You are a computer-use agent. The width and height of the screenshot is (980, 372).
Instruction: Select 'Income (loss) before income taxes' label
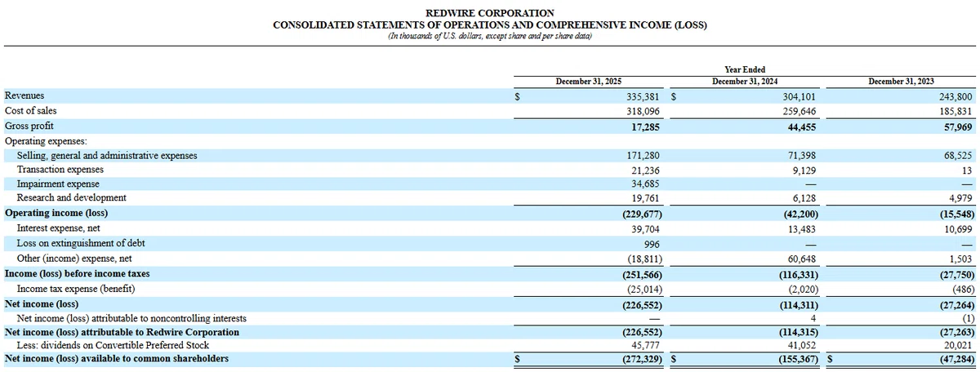pyautogui.click(x=77, y=273)
